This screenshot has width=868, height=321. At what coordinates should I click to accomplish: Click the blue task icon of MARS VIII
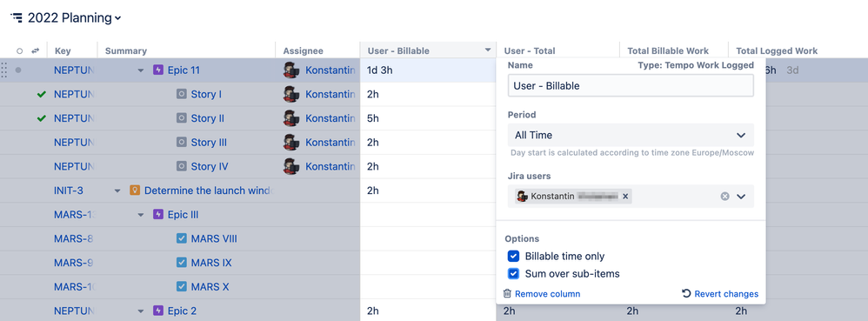pos(182,238)
